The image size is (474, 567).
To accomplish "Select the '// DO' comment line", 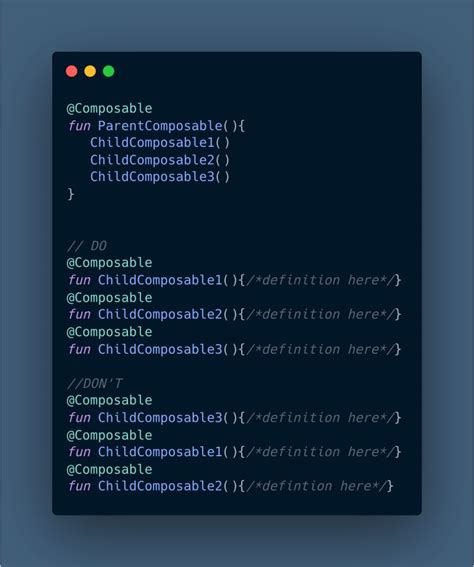I will click(x=87, y=246).
